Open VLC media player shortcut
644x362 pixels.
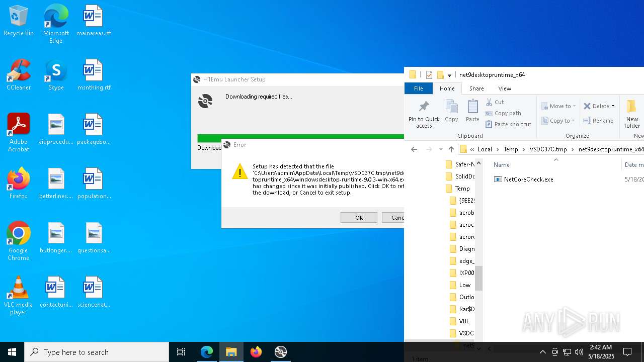click(x=19, y=296)
